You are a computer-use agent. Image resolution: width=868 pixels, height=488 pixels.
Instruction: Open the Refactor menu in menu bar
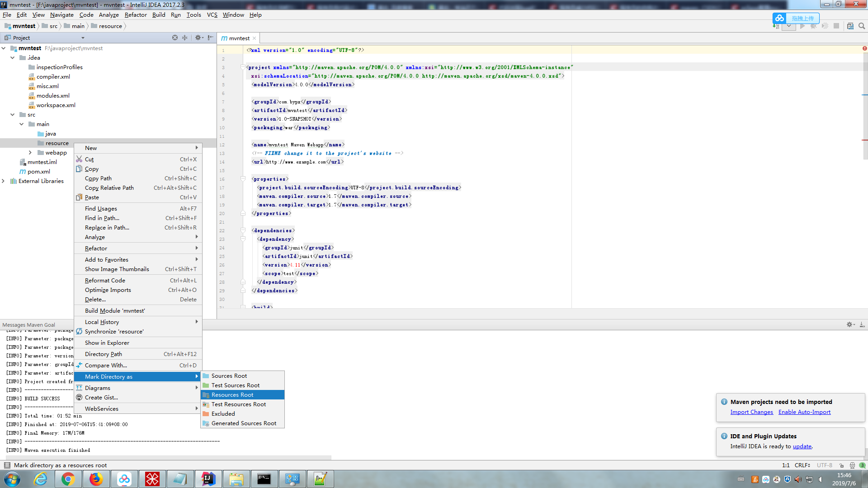point(136,15)
